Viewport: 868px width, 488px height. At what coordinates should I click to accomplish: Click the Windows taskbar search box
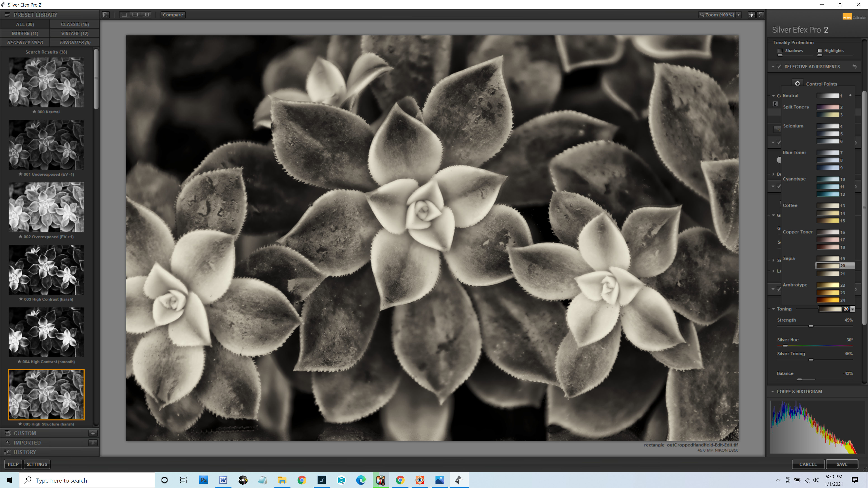[x=87, y=480]
